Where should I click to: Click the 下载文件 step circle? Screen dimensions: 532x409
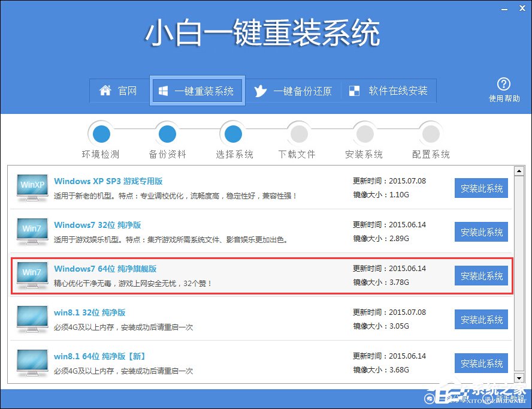click(x=298, y=133)
